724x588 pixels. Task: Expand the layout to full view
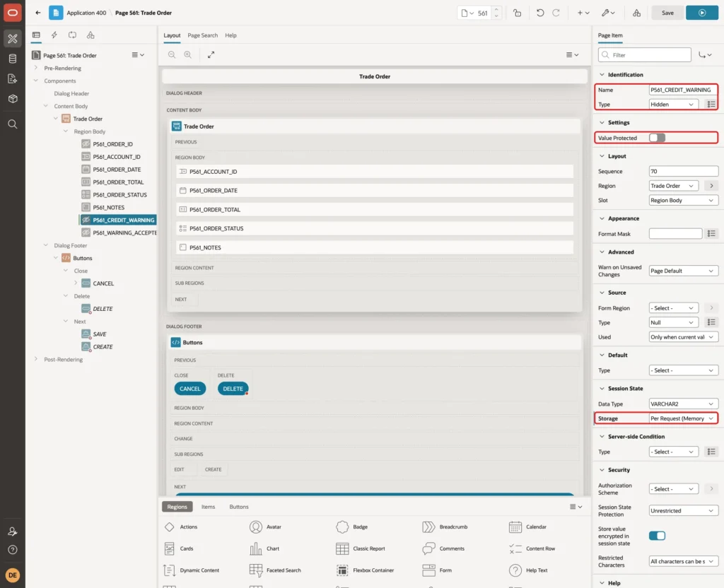[x=211, y=54]
